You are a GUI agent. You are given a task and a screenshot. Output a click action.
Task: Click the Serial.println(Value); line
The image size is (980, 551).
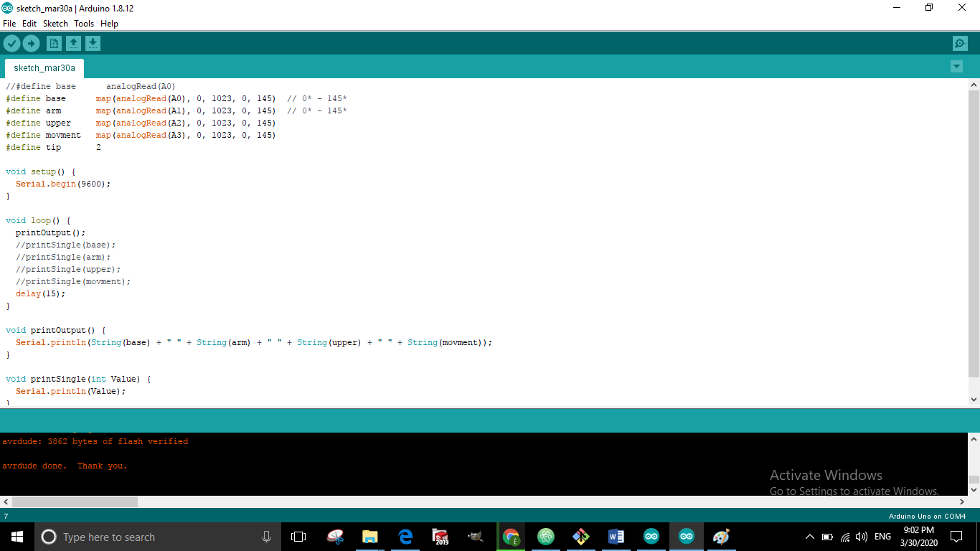click(70, 391)
